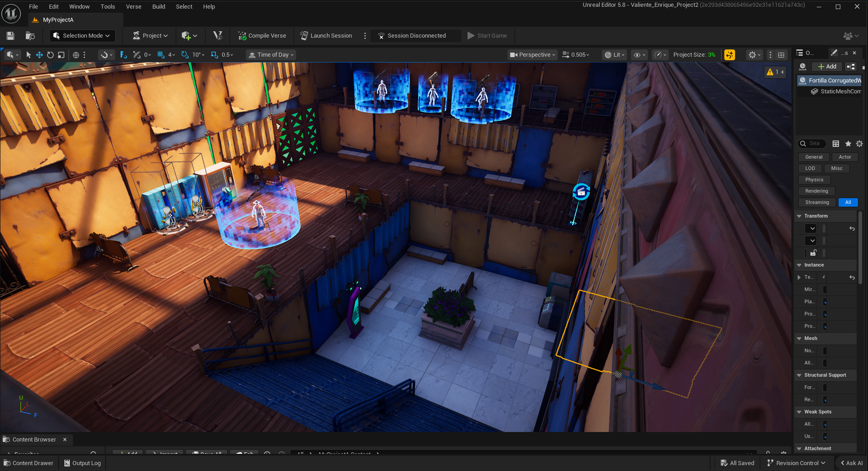868x471 pixels.
Task: Click the orange real-time refresh icon
Action: coord(730,55)
